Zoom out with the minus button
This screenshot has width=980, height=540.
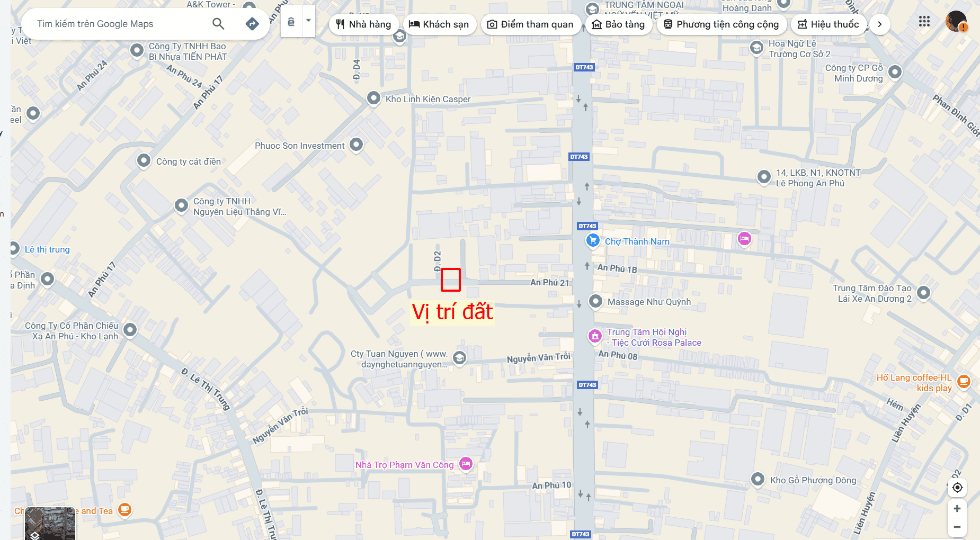point(957,527)
